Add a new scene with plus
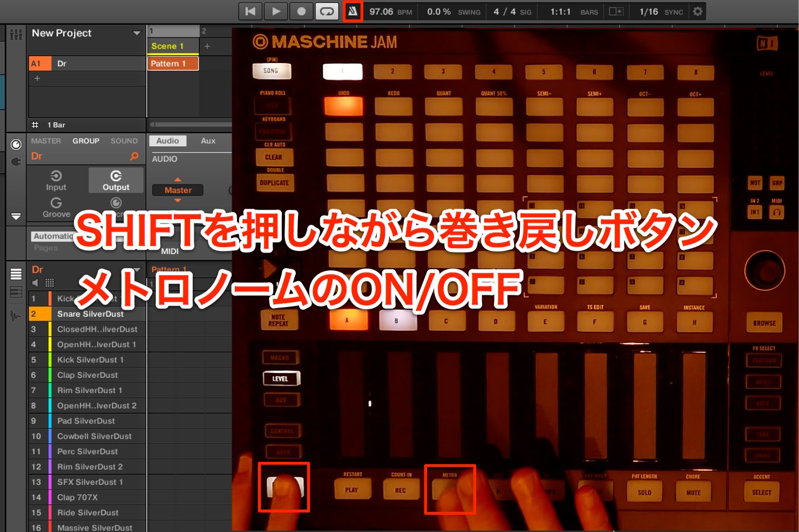 [207, 46]
